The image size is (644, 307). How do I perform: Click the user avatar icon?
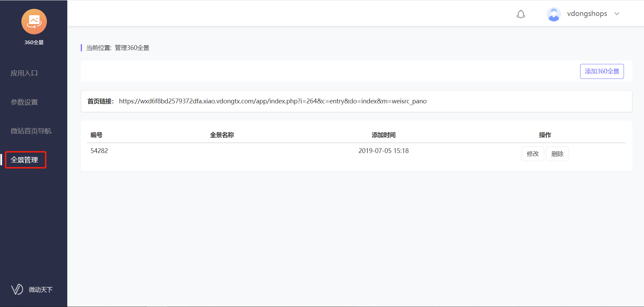[553, 14]
